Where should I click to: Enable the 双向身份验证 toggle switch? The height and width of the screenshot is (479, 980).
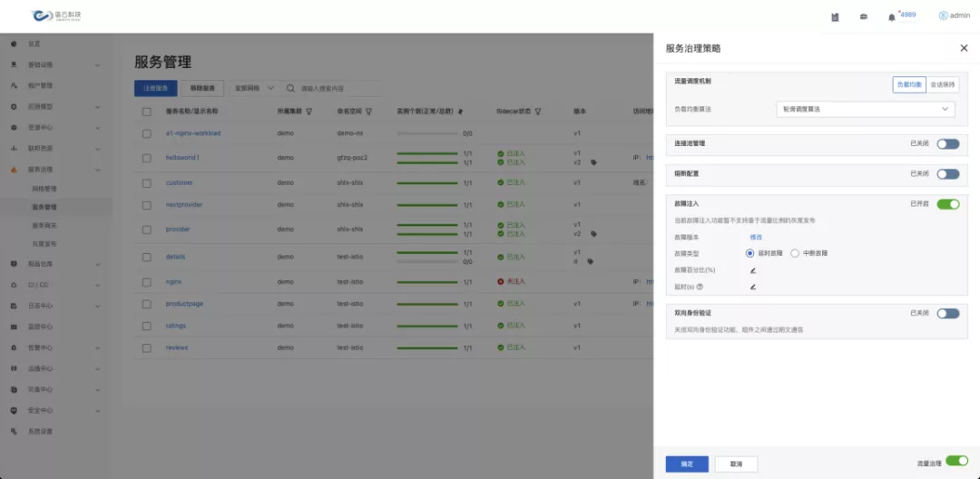click(947, 313)
